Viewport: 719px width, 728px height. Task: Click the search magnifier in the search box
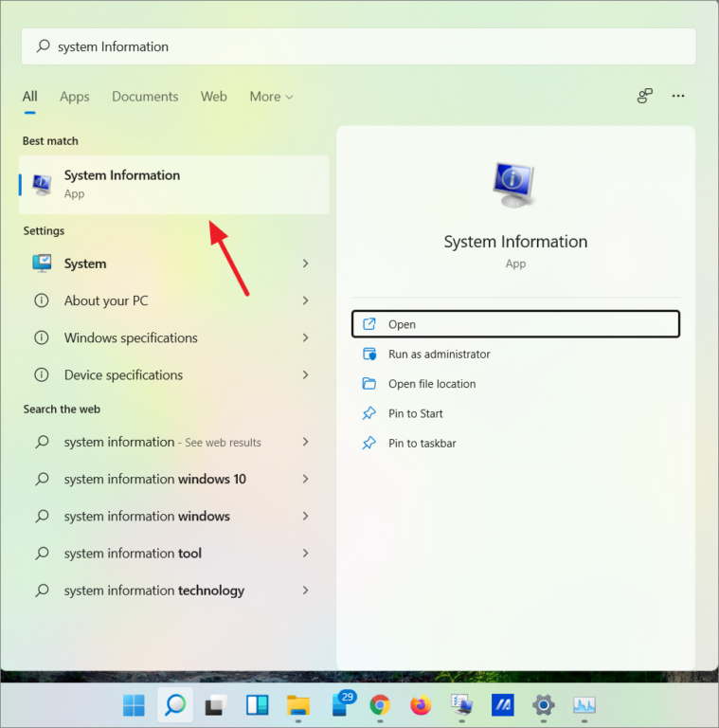tap(44, 45)
